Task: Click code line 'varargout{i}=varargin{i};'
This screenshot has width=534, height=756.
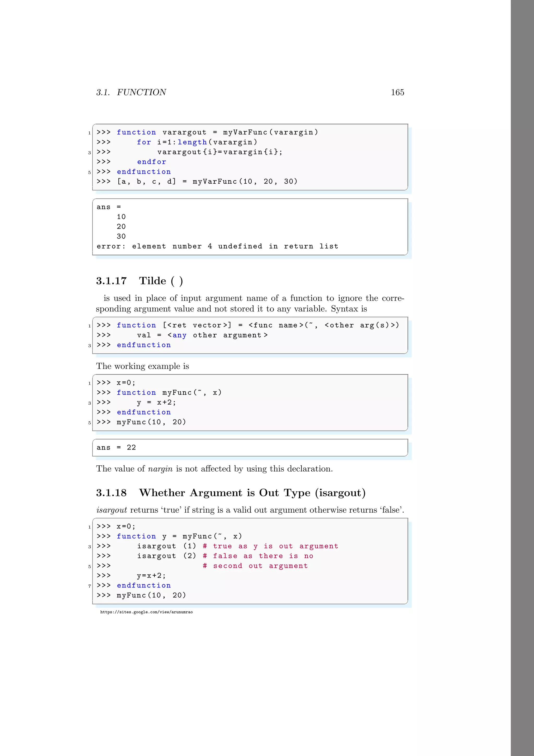Action: [220, 152]
